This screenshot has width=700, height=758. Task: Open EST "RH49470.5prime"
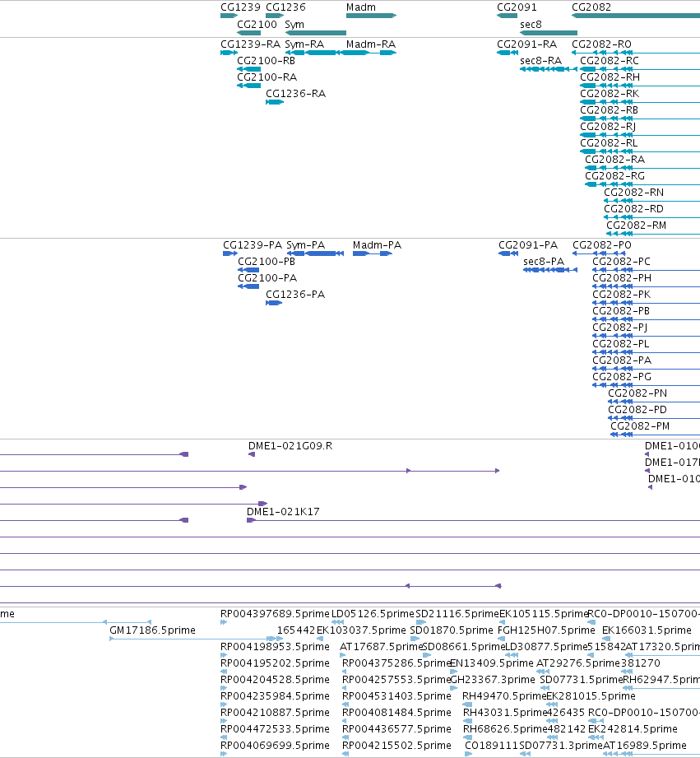504,696
